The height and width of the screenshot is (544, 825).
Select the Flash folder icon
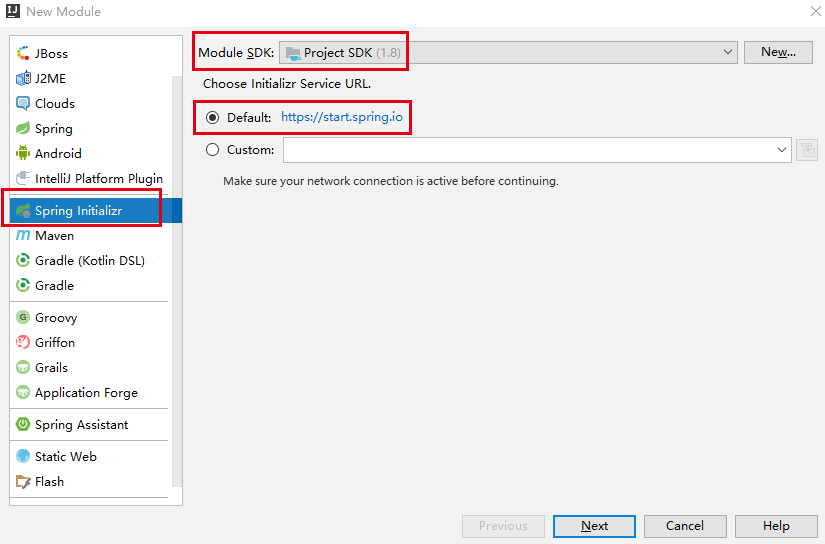[x=23, y=481]
